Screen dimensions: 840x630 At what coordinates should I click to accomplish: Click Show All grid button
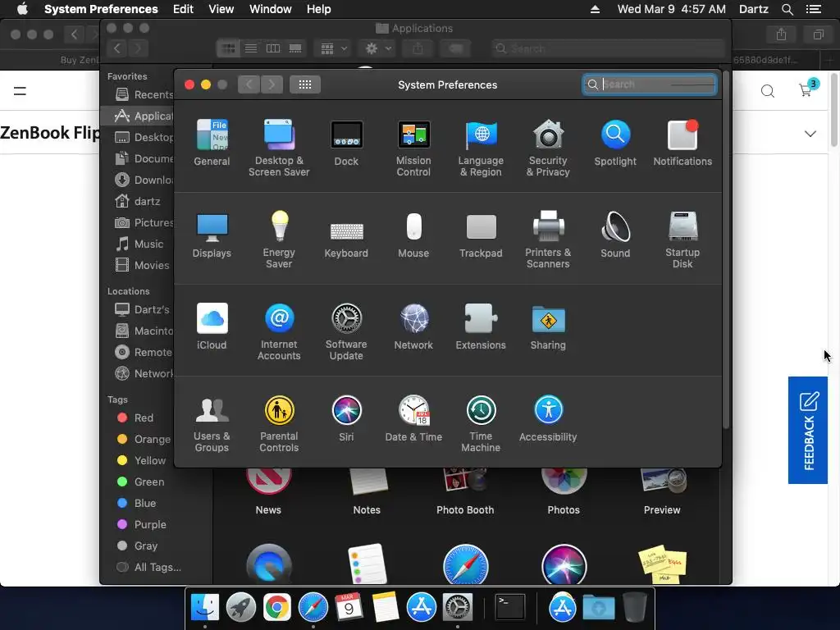[305, 84]
